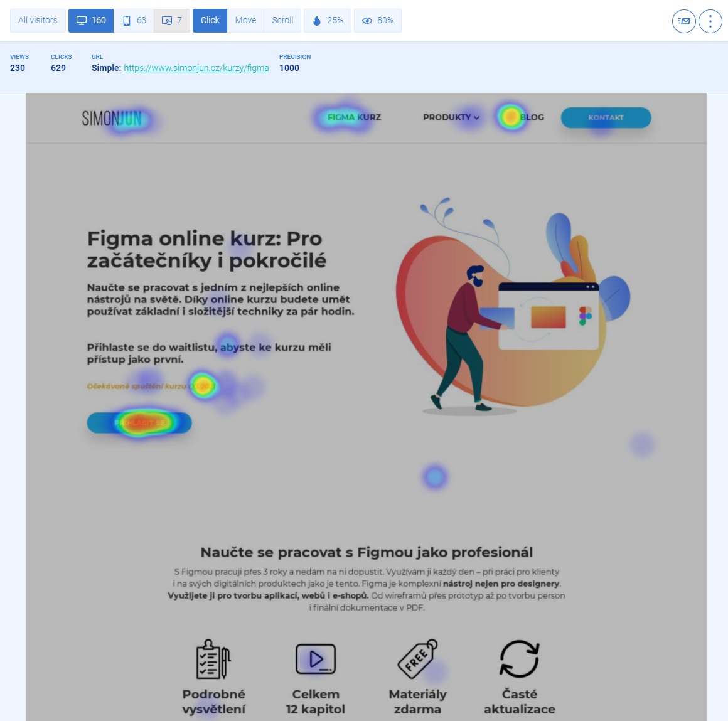Click the PŘIHLÁSIT SE button

pos(139,423)
